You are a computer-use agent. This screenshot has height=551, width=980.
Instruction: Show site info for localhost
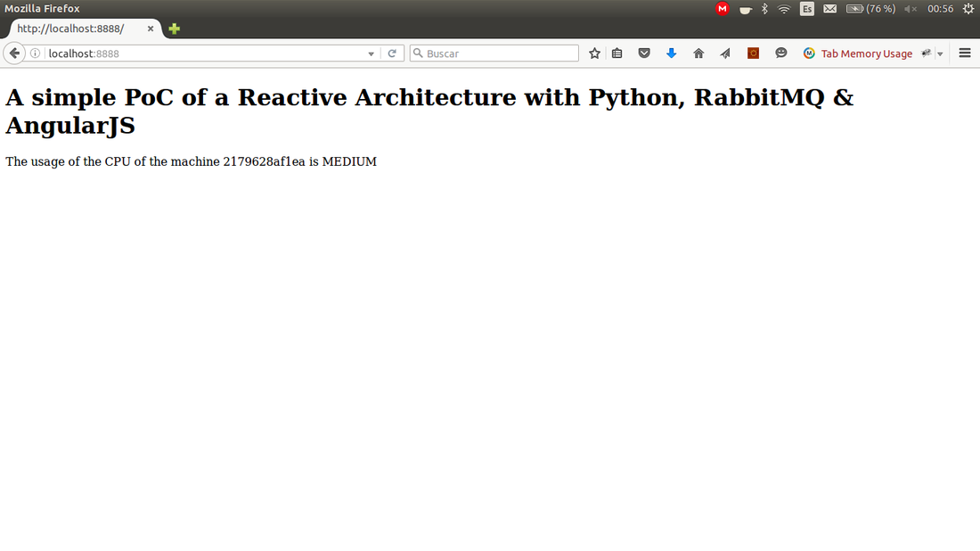(36, 53)
